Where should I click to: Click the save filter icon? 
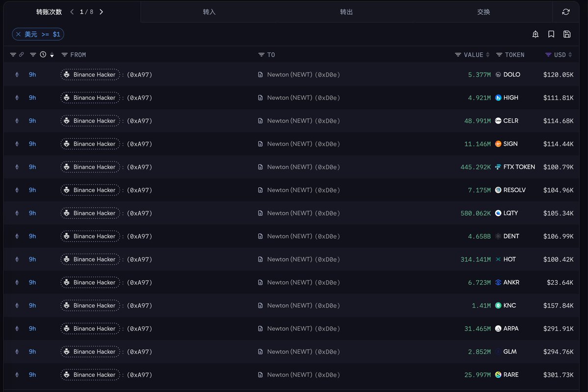point(567,34)
